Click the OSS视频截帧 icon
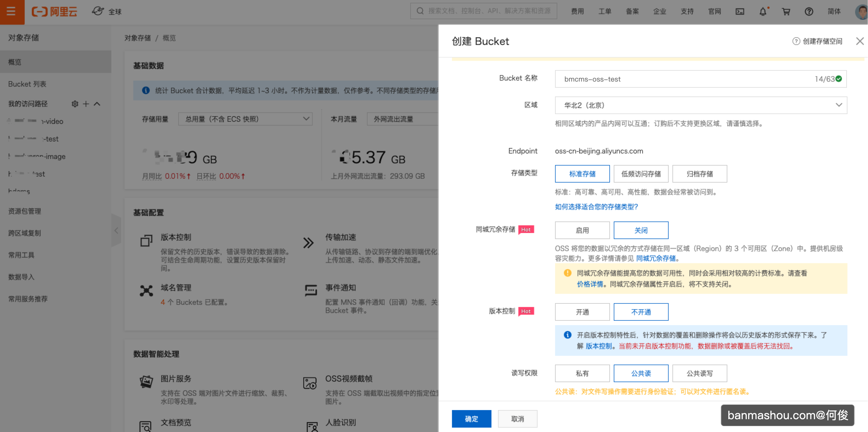The image size is (868, 432). tap(310, 383)
